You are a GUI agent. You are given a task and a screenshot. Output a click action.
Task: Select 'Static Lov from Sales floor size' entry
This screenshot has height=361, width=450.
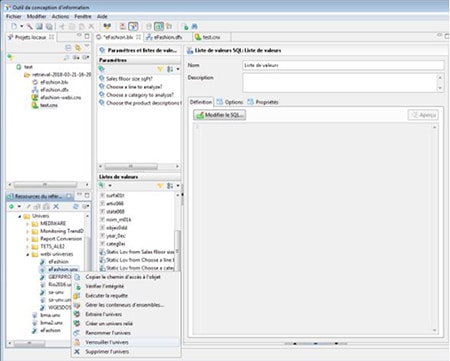pyautogui.click(x=137, y=252)
